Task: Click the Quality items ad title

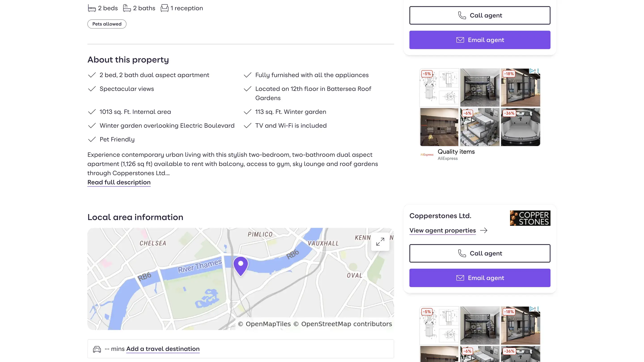Action: [456, 152]
